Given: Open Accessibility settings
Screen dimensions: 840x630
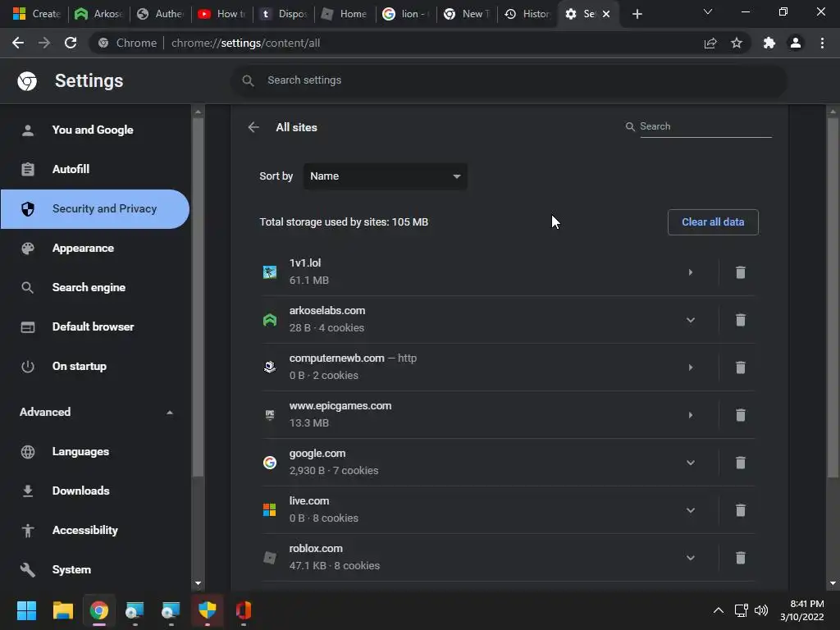Looking at the screenshot, I should tap(95, 531).
